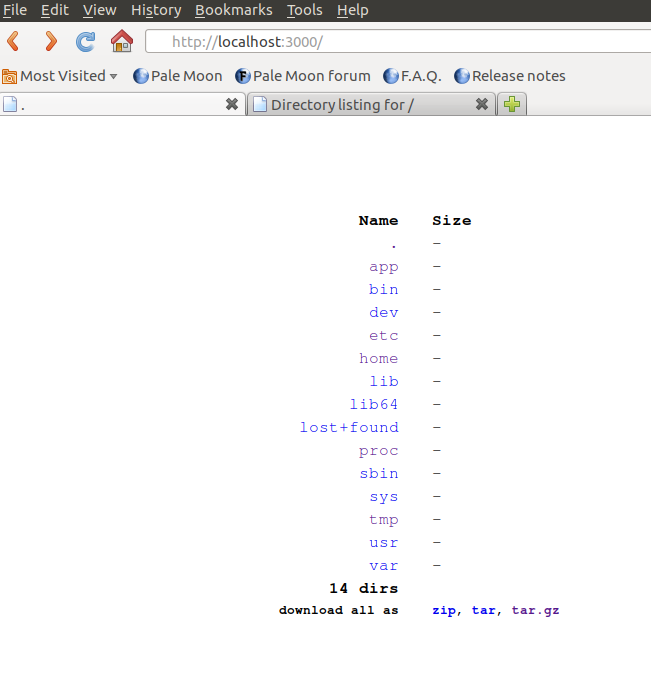Viewport: 651px width, 673px height.
Task: Click the page icon on Directory listing tab
Action: (260, 104)
